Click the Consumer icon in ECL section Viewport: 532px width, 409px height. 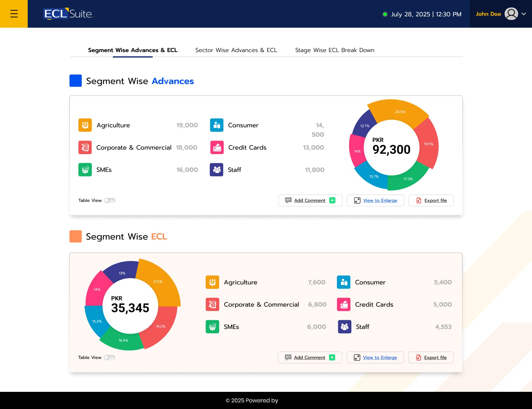pyautogui.click(x=344, y=282)
